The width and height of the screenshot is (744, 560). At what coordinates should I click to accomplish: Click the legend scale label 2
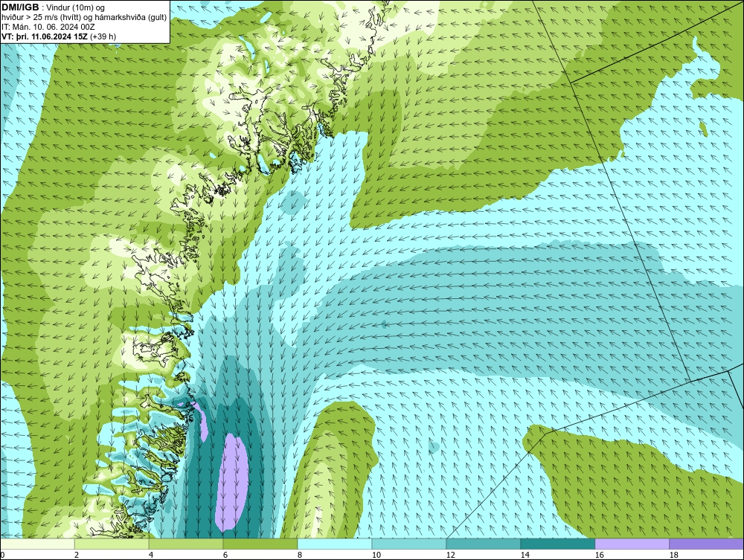pos(77,555)
